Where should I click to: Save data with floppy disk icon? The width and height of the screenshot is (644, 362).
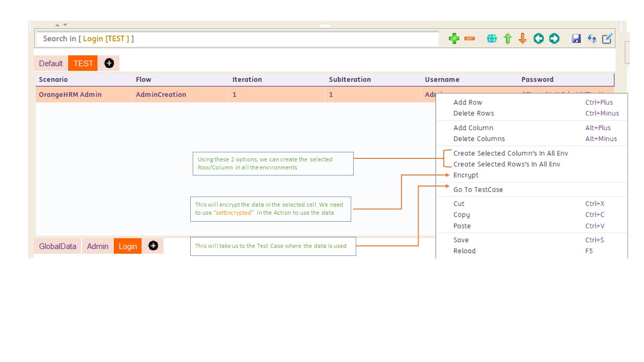577,39
